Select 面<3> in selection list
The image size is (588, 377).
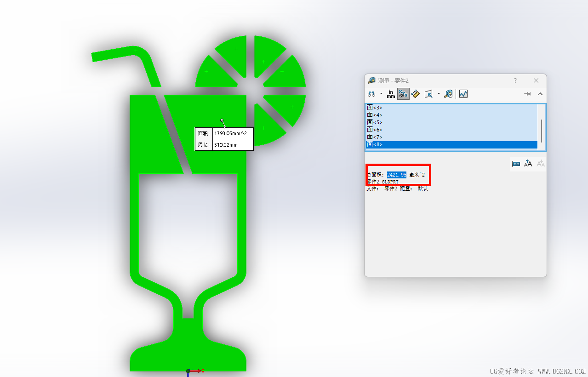tap(451, 108)
